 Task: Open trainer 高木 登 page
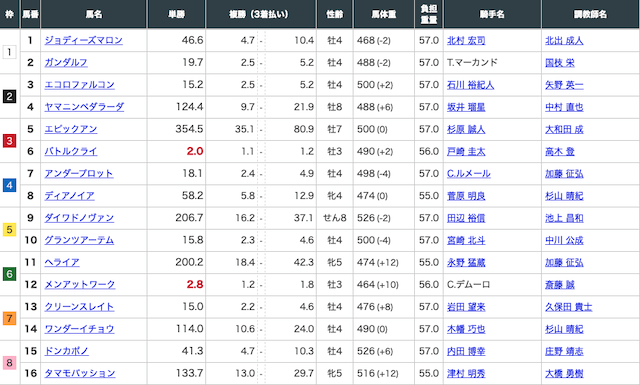click(x=560, y=151)
